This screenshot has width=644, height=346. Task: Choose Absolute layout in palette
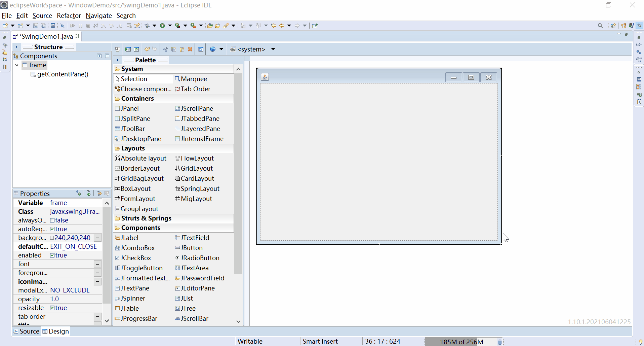[x=140, y=158]
